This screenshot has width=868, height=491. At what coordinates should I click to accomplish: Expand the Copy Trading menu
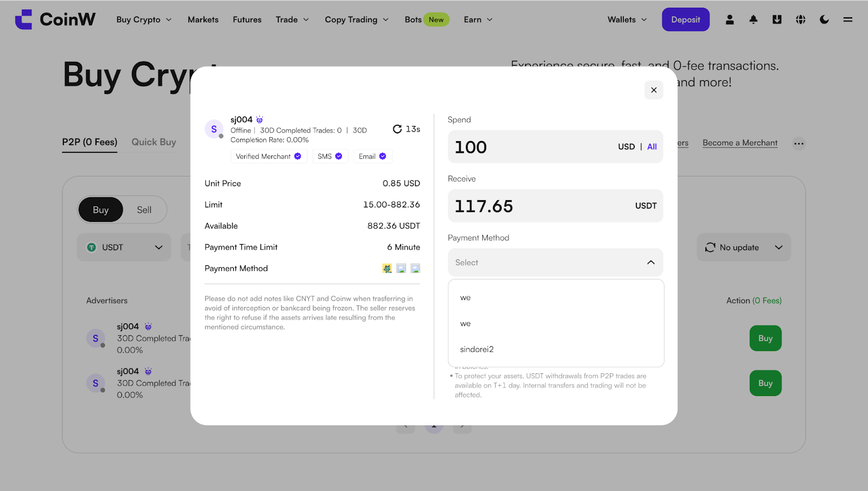(357, 20)
